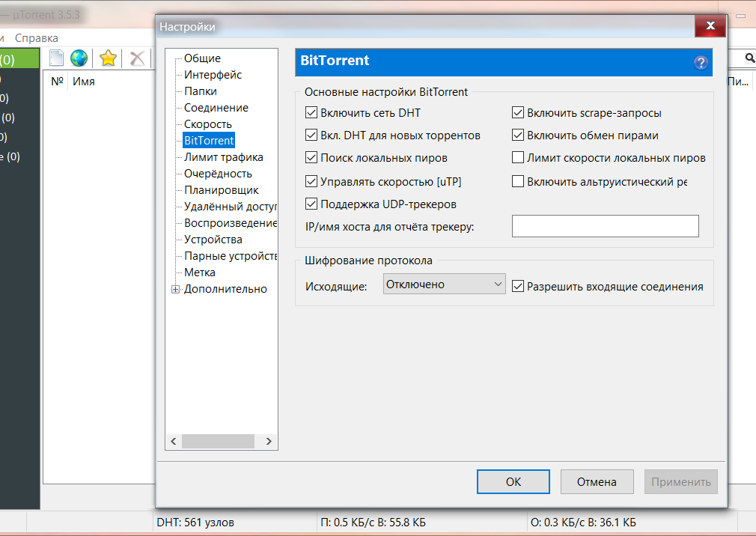The width and height of the screenshot is (756, 536).
Task: Close the Настройки dialog with the red X
Action: [x=710, y=26]
